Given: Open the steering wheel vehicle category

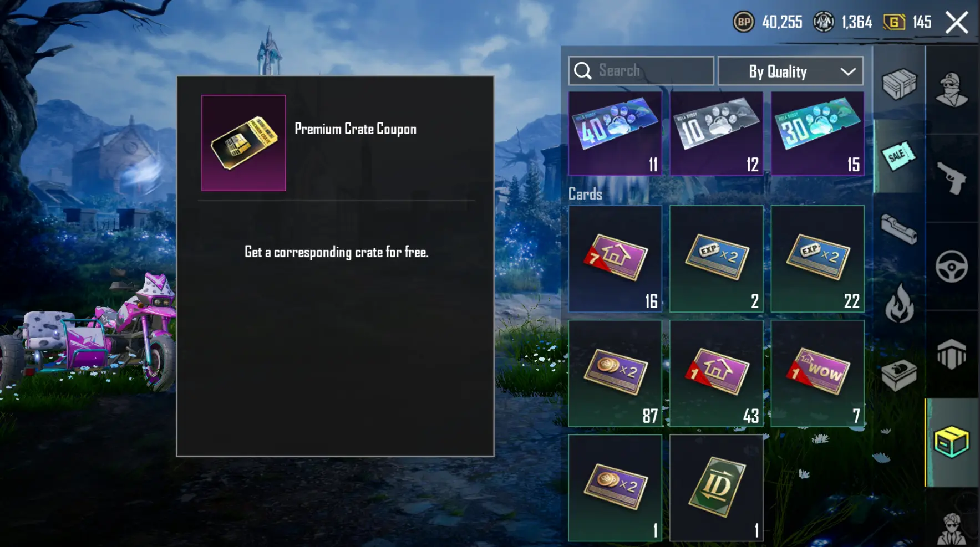Looking at the screenshot, I should pos(952,267).
